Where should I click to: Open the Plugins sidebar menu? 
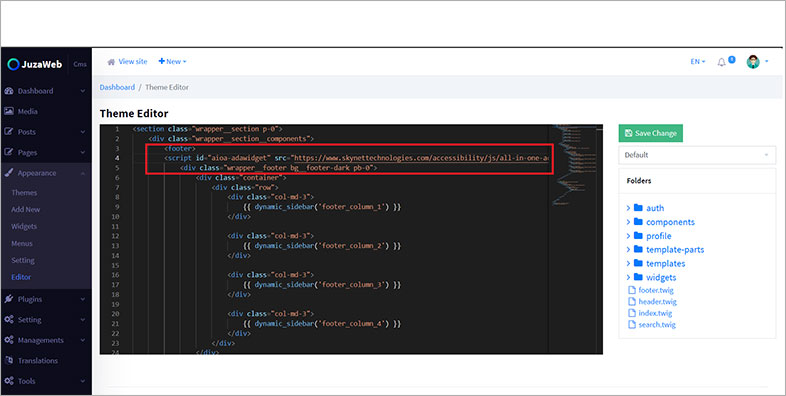point(46,299)
